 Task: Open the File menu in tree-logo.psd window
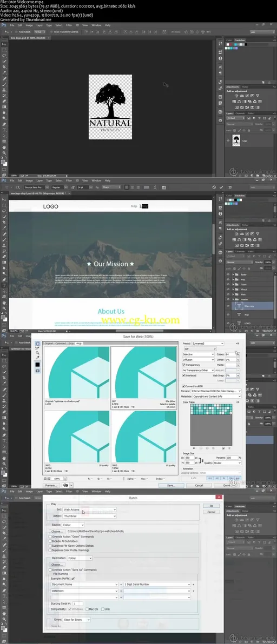coord(12,25)
